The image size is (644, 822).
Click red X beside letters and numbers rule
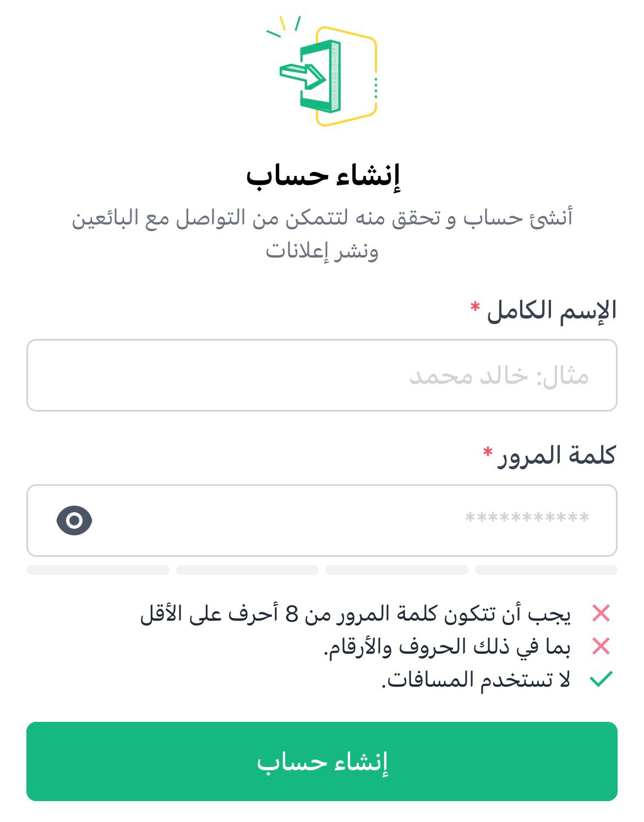coord(601,646)
